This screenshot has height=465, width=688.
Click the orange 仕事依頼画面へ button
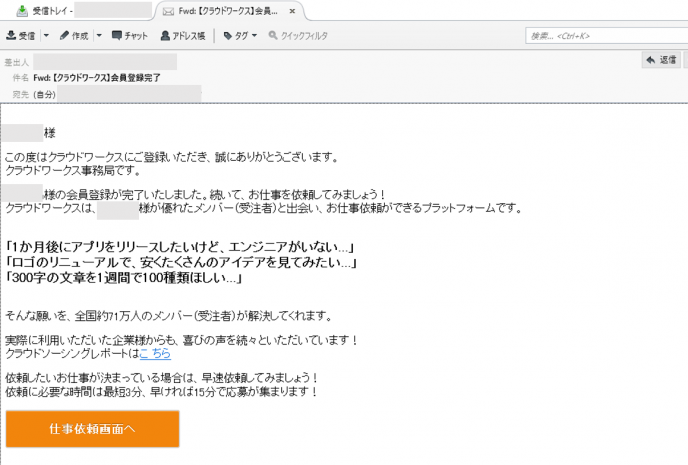(x=93, y=429)
